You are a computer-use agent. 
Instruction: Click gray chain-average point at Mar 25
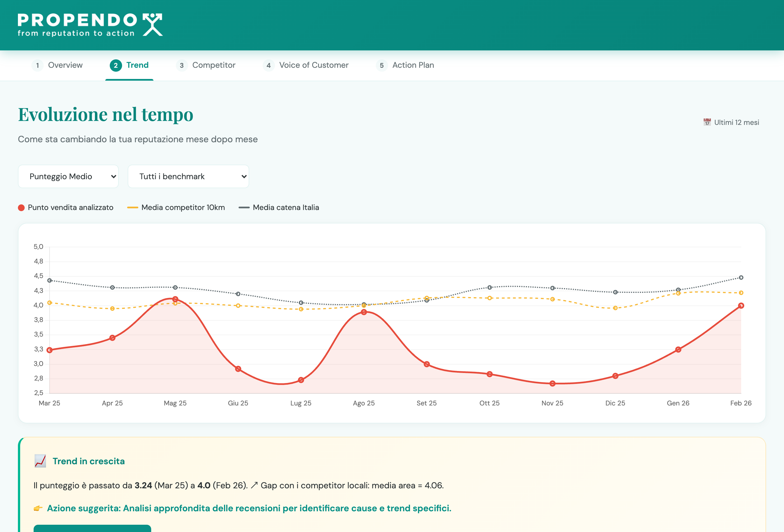coord(50,280)
